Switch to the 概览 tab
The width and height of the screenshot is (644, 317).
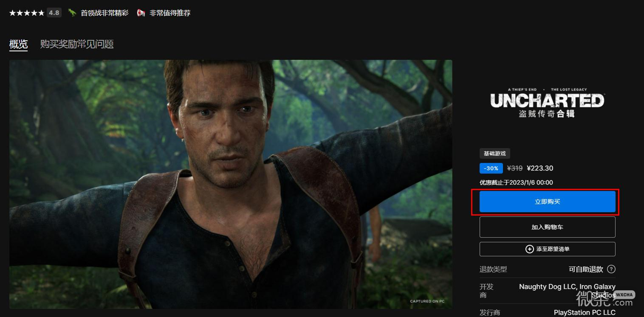[18, 44]
